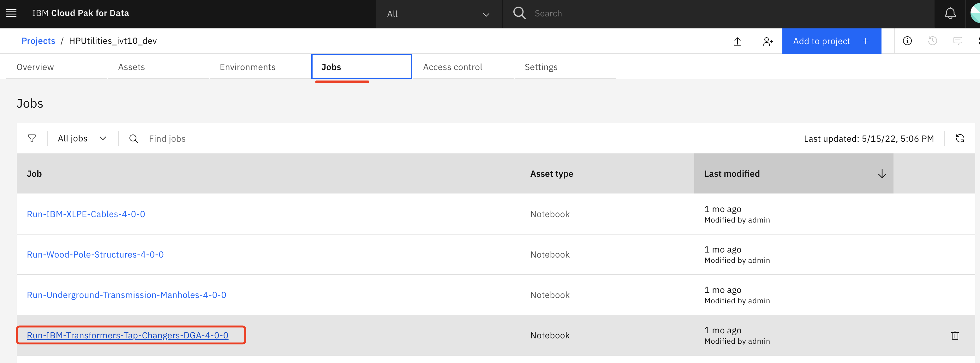The height and width of the screenshot is (363, 980).
Task: Click the IBM Cloud Pak for Data title
Action: [x=80, y=13]
